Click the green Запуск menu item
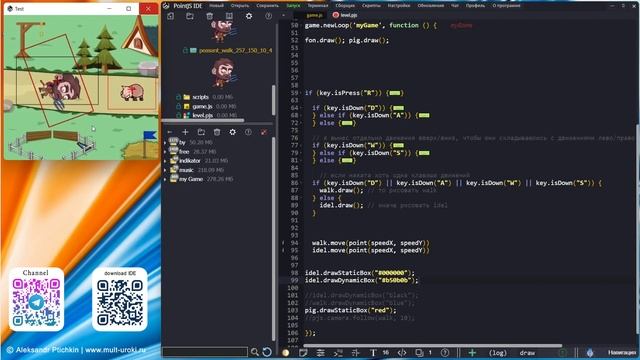This screenshot has height=360, width=640. click(x=293, y=6)
